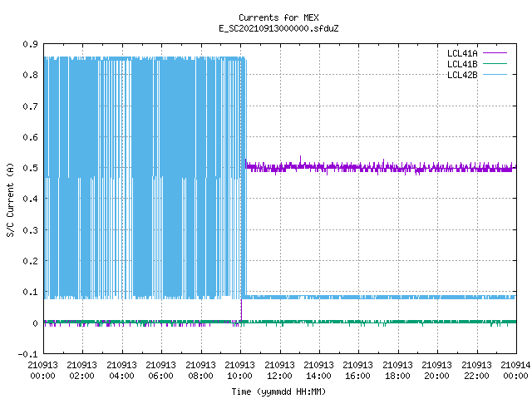
Task: Click the 0.9 y-axis tick label
Action: coord(30,44)
